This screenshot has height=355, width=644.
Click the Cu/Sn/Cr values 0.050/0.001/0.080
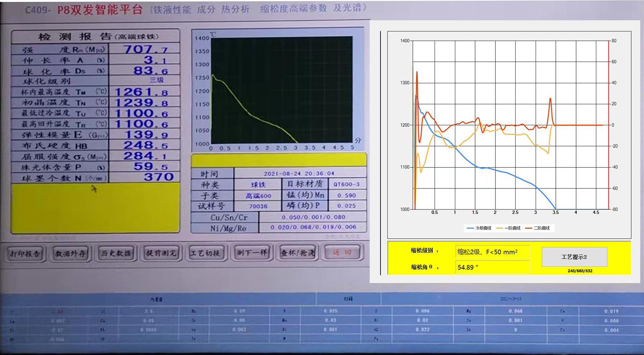coord(313,217)
